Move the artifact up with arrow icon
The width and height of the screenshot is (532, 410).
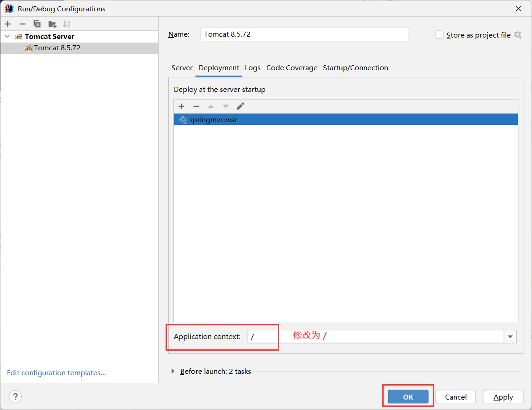pyautogui.click(x=211, y=106)
